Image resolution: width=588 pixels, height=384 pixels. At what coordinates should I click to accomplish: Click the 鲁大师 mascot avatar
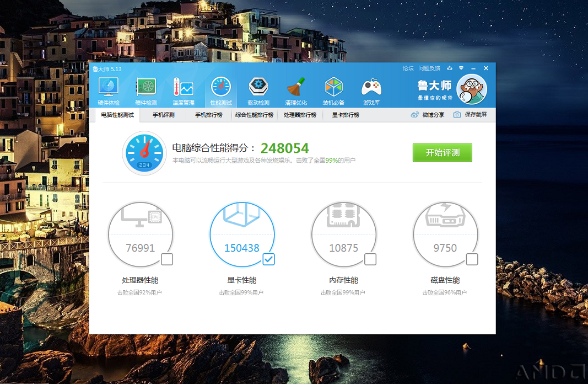[x=471, y=90]
